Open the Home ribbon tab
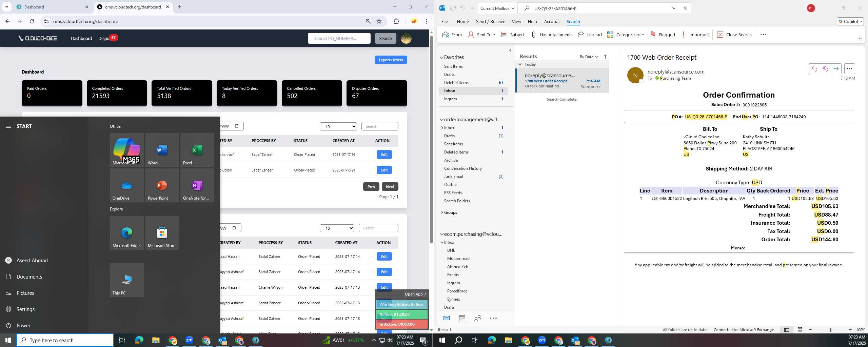Viewport: 868px width, 347px height. pos(462,21)
